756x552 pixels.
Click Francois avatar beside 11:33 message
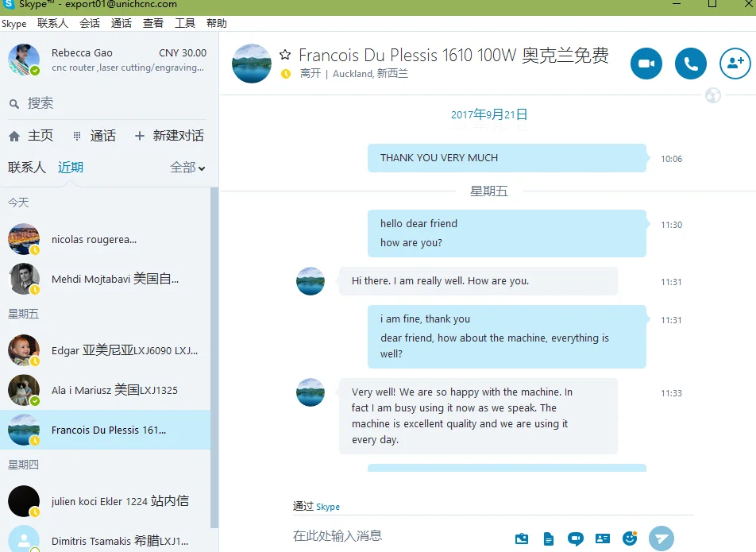310,392
